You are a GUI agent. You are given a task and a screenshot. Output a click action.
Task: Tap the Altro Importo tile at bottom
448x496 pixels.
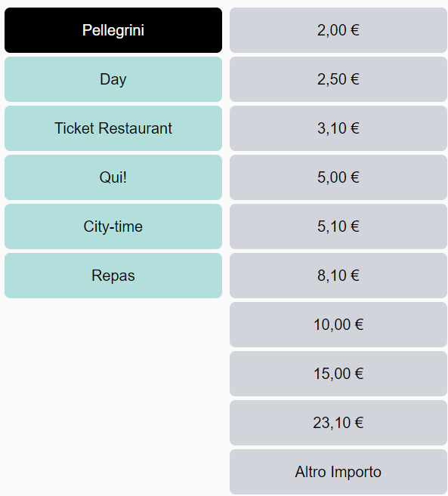pos(338,472)
